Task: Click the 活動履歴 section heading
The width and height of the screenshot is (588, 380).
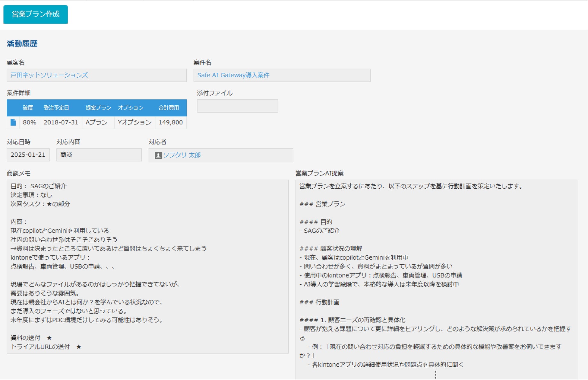Action: [22, 44]
